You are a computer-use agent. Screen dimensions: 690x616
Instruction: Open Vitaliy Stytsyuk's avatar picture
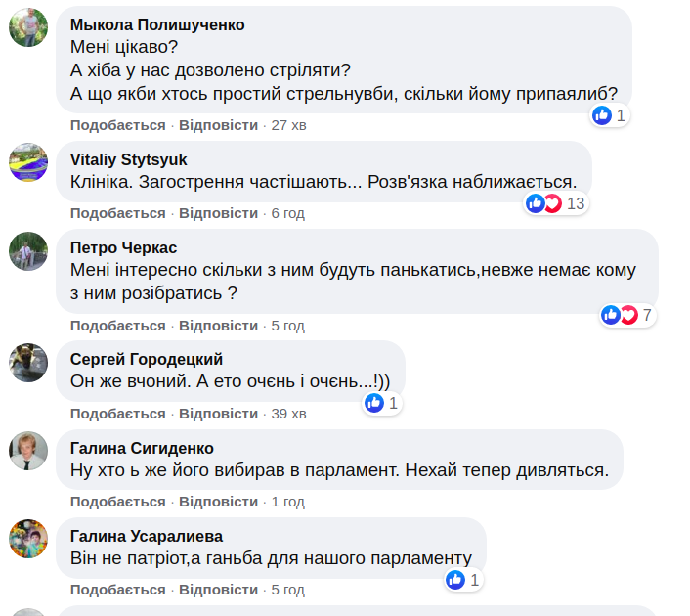[28, 161]
